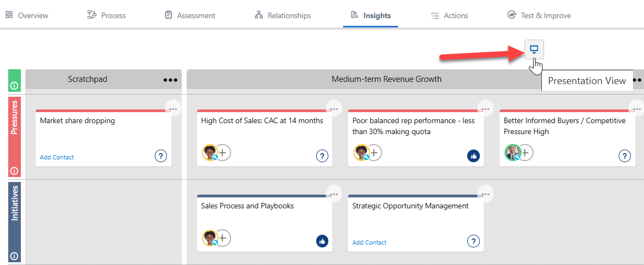Click the info icon under Pressures label
644x265 pixels.
(x=14, y=170)
